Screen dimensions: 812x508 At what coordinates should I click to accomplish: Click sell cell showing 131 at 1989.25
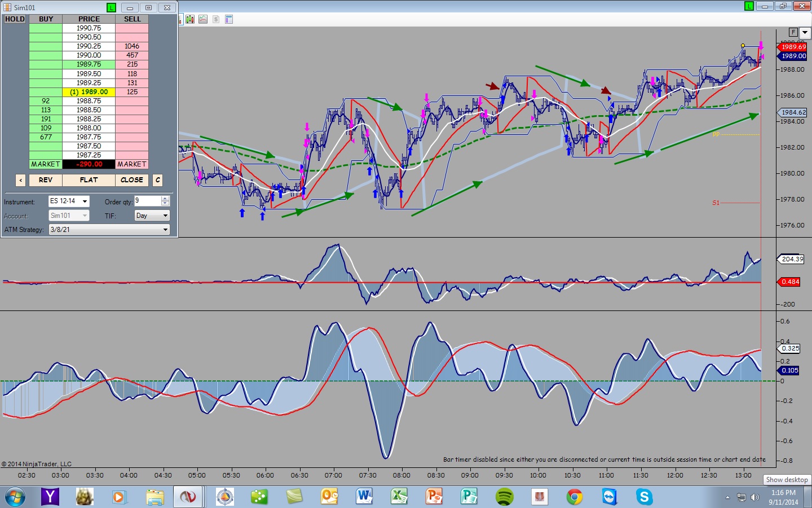pos(132,83)
